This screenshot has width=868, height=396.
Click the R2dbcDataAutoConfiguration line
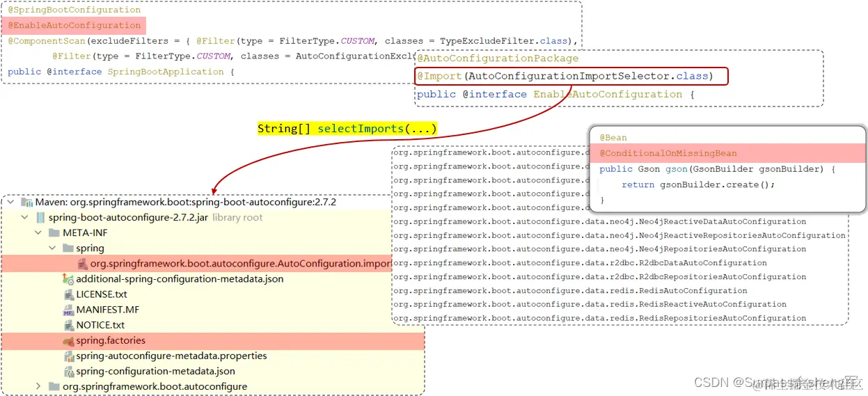coord(580,263)
